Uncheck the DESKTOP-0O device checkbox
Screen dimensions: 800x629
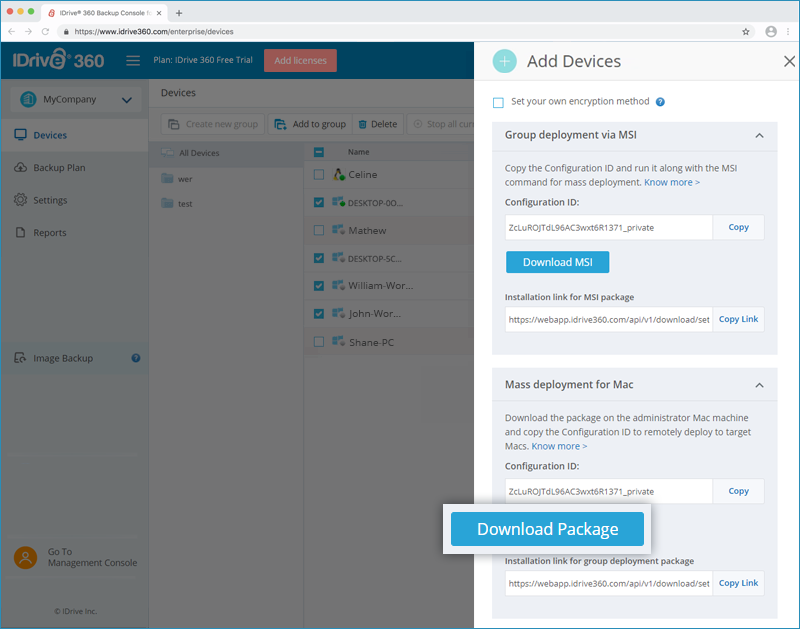pos(319,203)
